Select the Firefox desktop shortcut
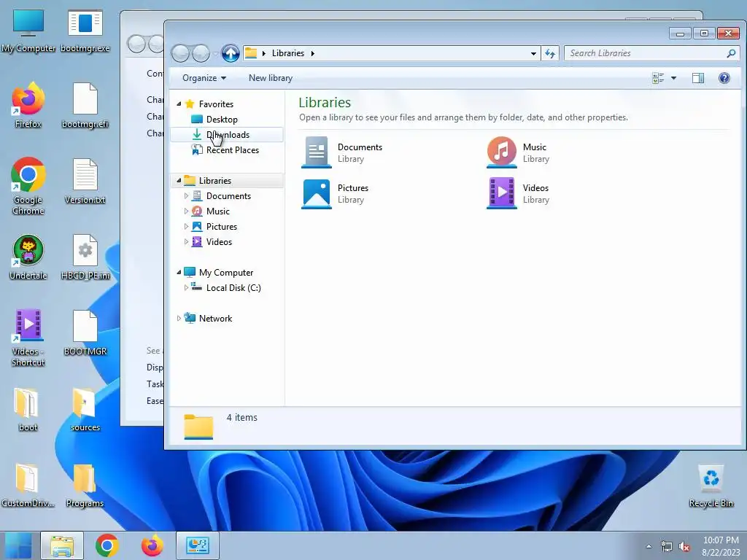The height and width of the screenshot is (560, 747). tap(28, 106)
